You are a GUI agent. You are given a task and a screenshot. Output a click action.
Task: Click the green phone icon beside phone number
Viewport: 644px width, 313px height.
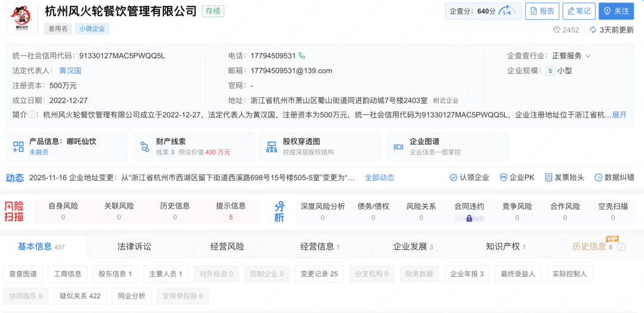302,55
